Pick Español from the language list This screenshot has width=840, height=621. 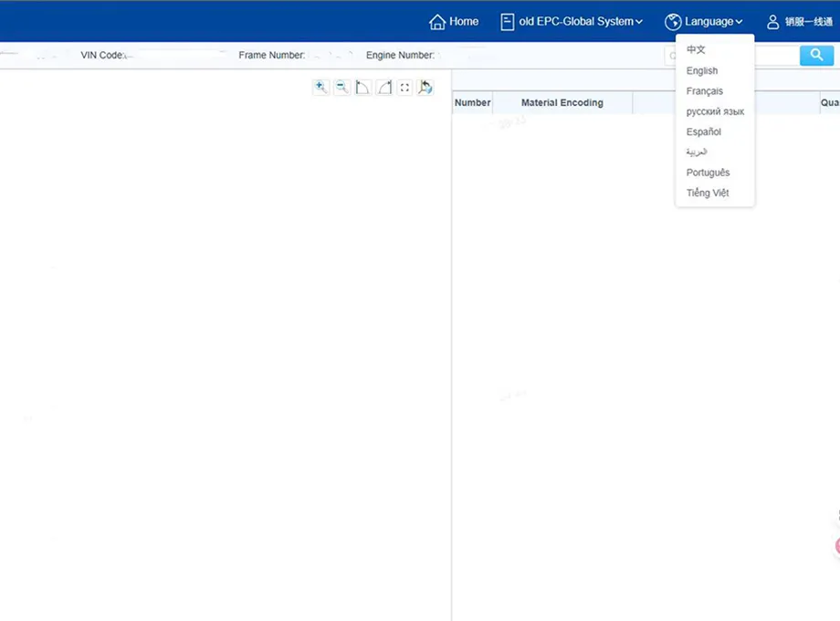704,132
